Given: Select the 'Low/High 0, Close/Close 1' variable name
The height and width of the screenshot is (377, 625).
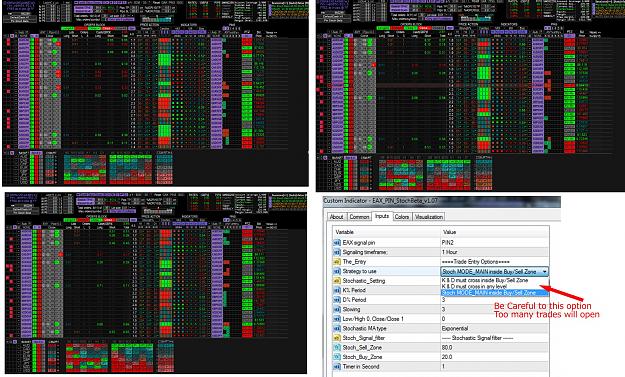Looking at the screenshot, I should [x=373, y=319].
